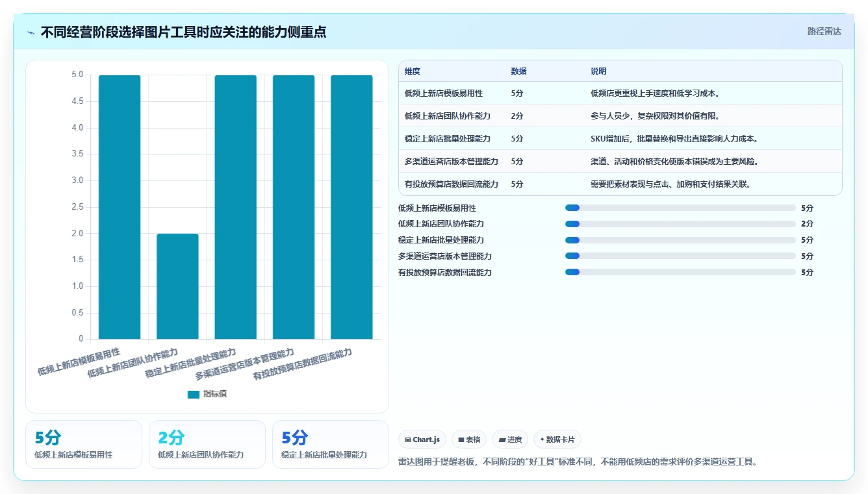Click description starting with SKU增加后

[674, 139]
